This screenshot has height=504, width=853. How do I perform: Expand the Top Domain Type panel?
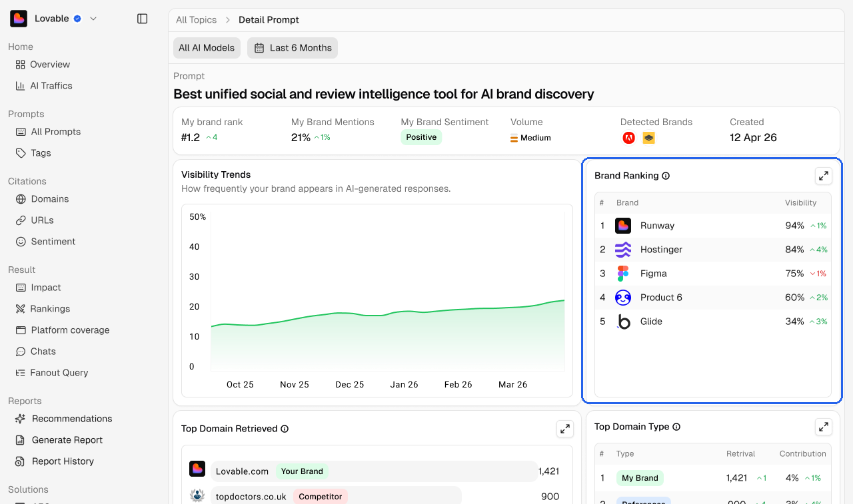coord(824,427)
